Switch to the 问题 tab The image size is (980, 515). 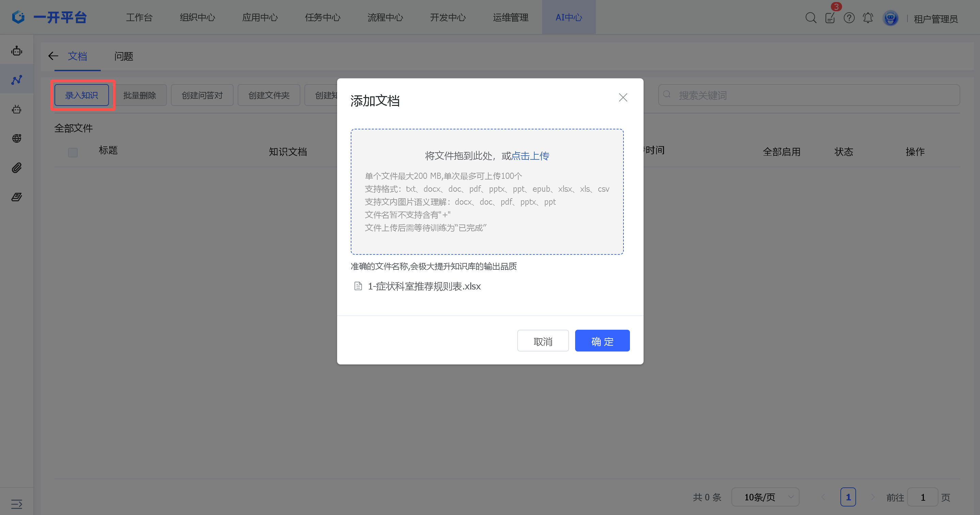(x=124, y=56)
